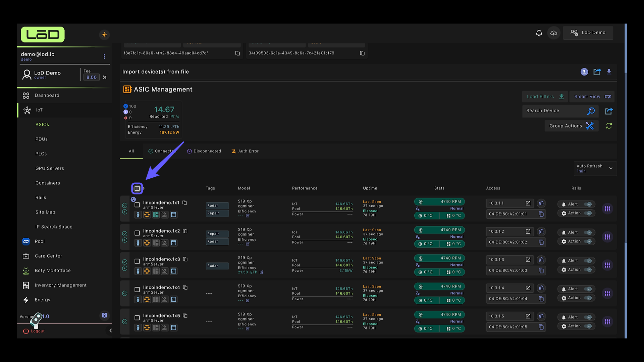The height and width of the screenshot is (362, 644).
Task: Open the help question icon near Version
Action: [x=104, y=315]
